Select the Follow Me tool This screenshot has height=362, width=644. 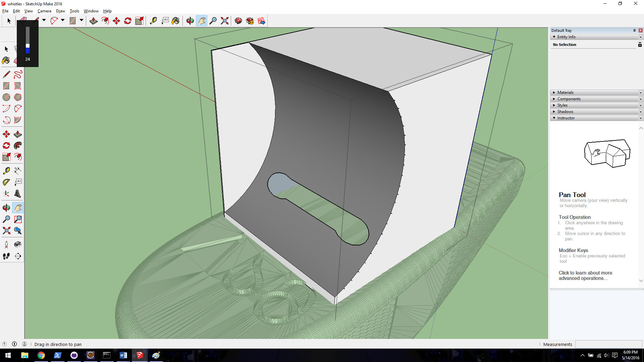tap(18, 145)
